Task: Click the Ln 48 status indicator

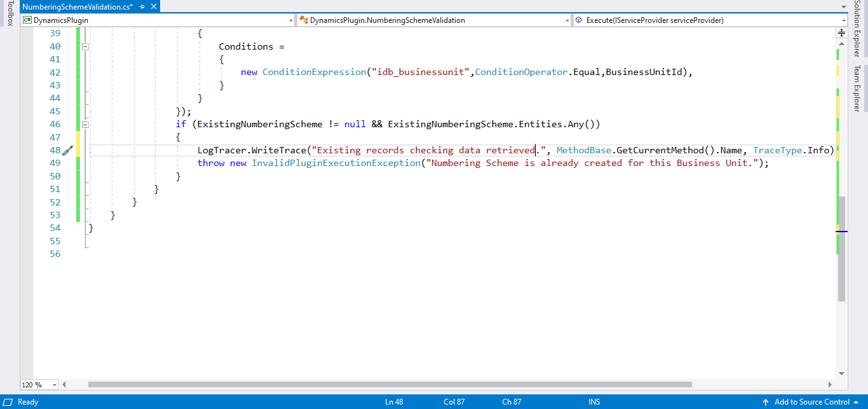Action: 394,402
